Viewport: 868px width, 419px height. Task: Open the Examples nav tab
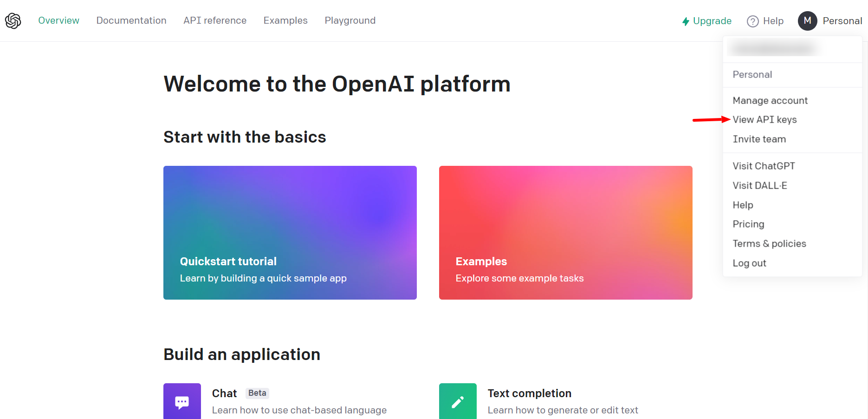(285, 20)
